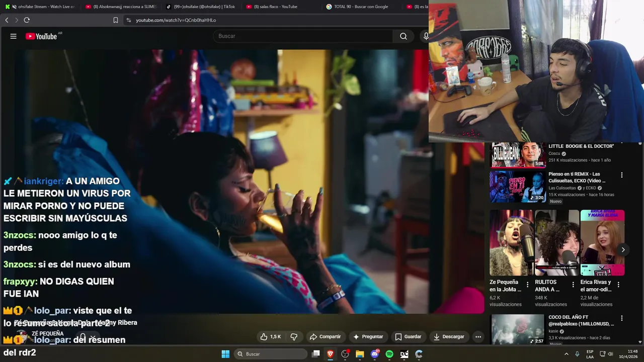The height and width of the screenshot is (362, 644).
Task: Show hidden system tray icons
Action: (x=566, y=354)
